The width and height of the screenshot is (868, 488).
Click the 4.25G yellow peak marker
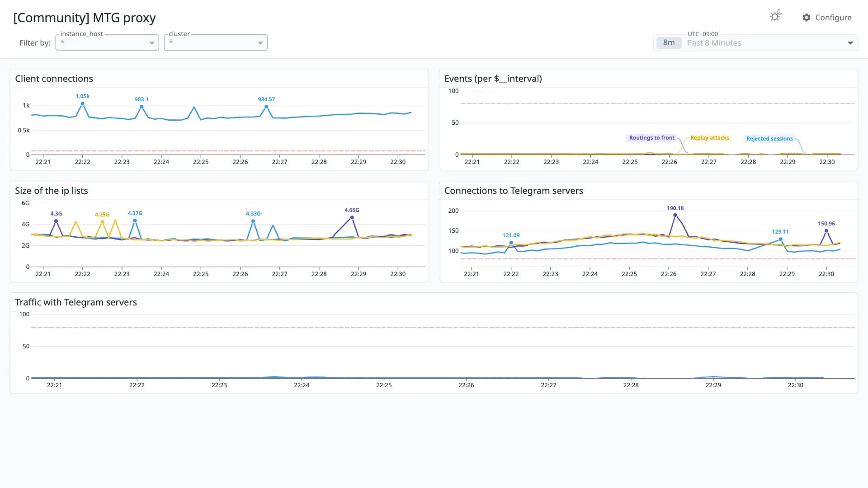pyautogui.click(x=102, y=222)
